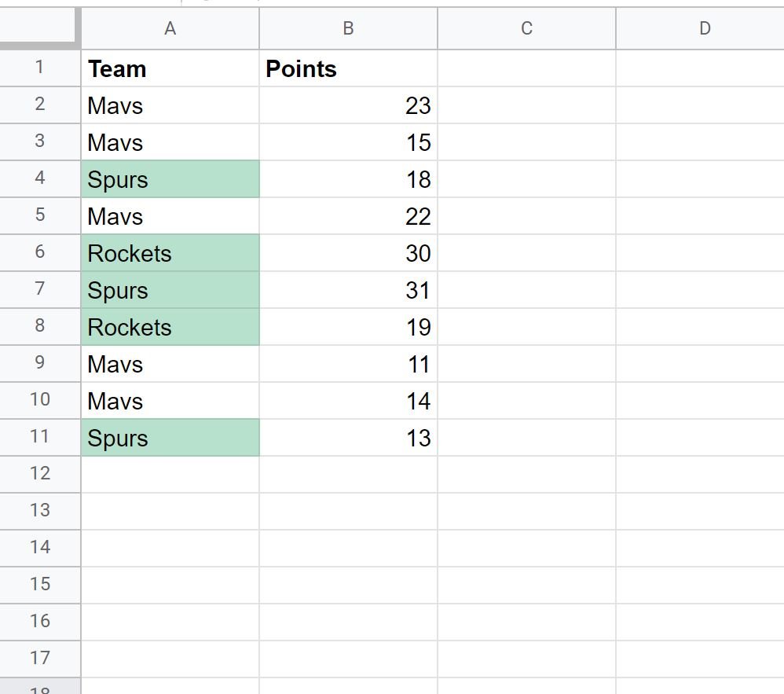Select empty cell C1

click(x=526, y=68)
